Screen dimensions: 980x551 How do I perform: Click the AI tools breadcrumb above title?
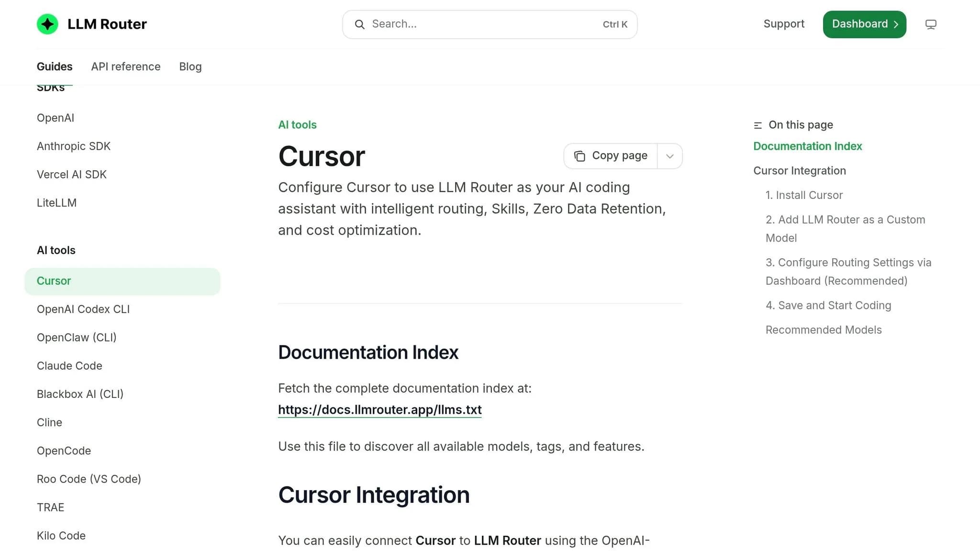tap(297, 125)
